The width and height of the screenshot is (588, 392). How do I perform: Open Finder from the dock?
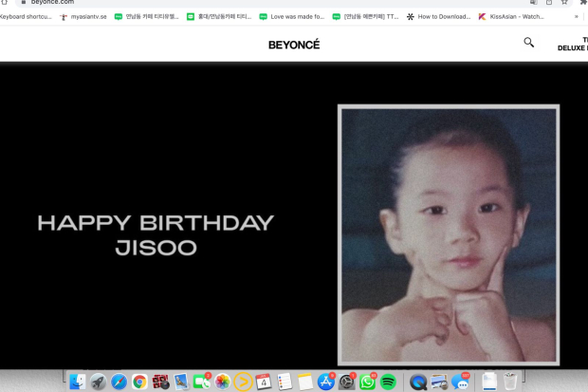[78, 382]
